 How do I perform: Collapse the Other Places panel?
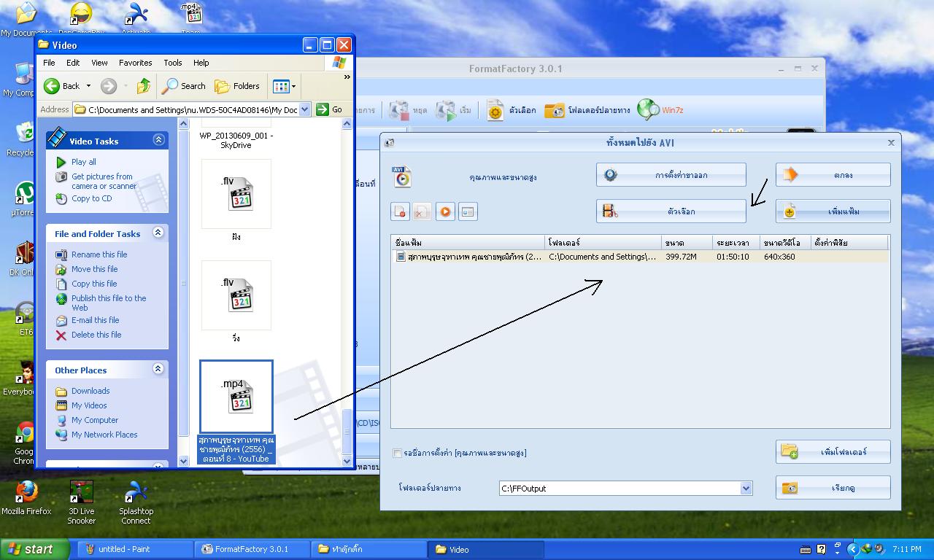(158, 369)
